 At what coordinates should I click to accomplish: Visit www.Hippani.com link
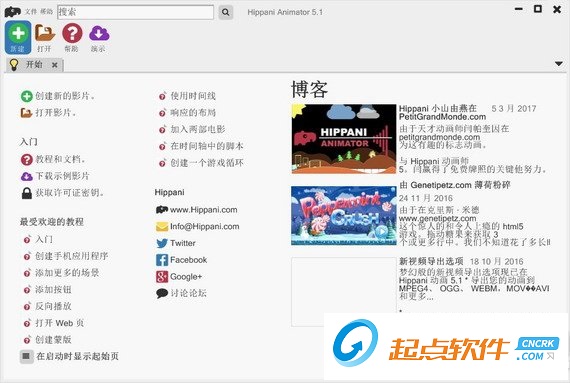(x=204, y=210)
